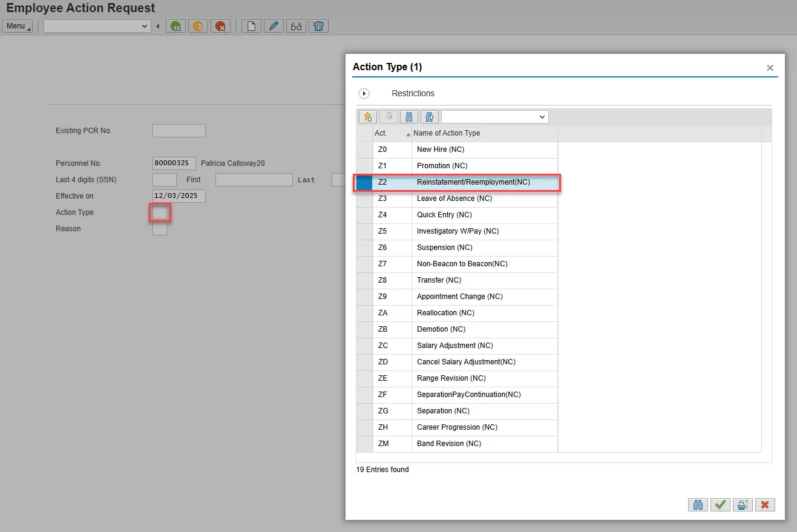Select the row marker for Z0 New Hire
Image resolution: width=797 pixels, height=532 pixels.
point(364,149)
